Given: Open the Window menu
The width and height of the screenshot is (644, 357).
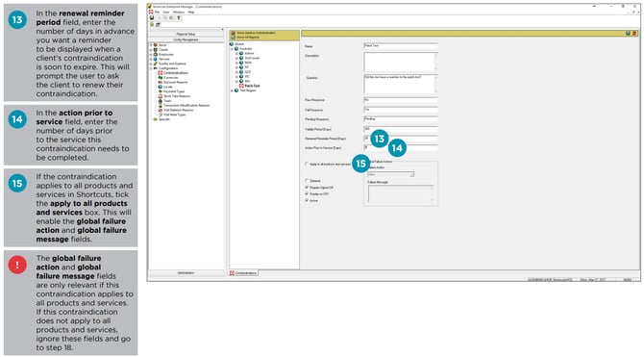Looking at the screenshot, I should point(179,12).
